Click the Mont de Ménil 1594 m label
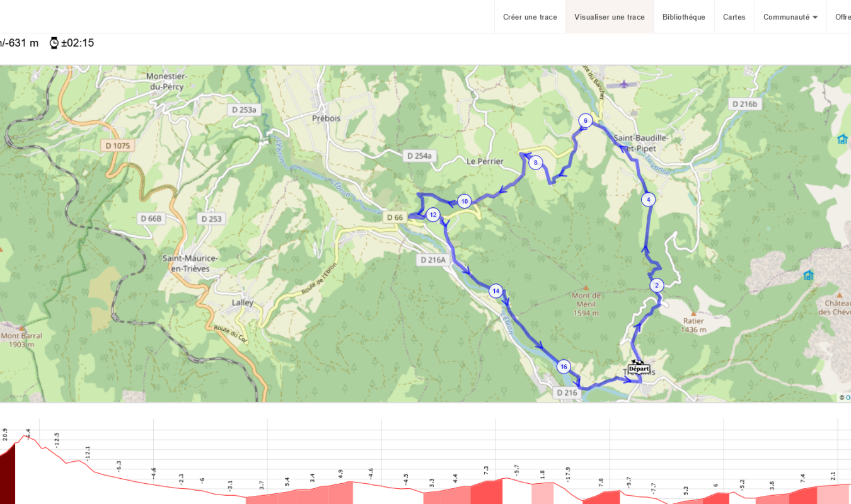Image resolution: width=851 pixels, height=504 pixels. click(x=586, y=304)
